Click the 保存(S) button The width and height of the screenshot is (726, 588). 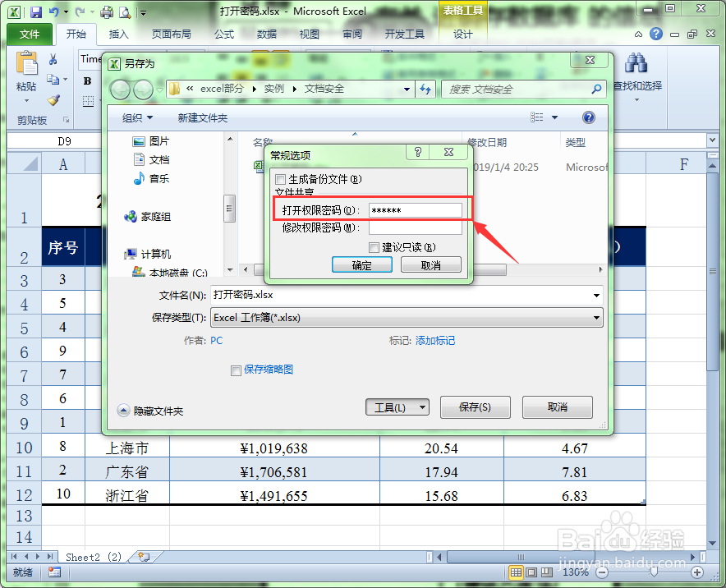click(475, 407)
